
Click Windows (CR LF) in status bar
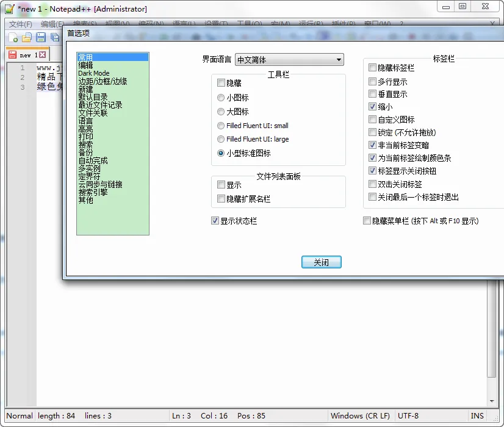[360, 416]
